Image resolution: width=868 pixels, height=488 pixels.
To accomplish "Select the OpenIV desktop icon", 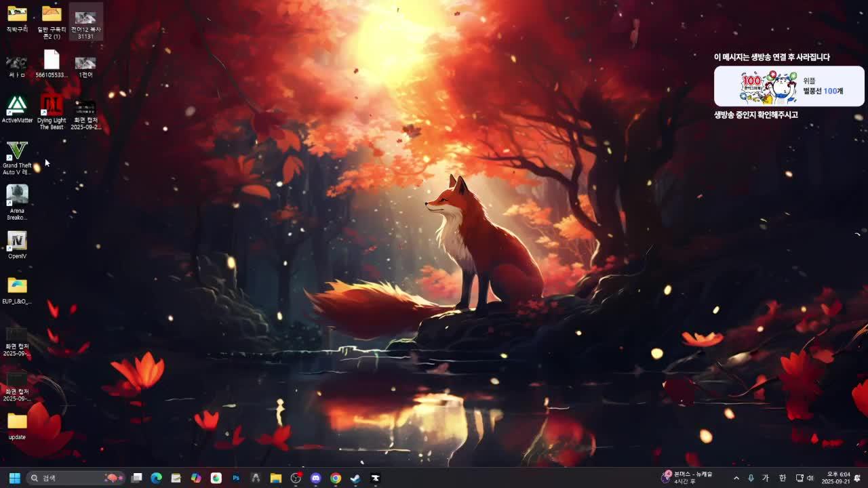I will (x=17, y=245).
